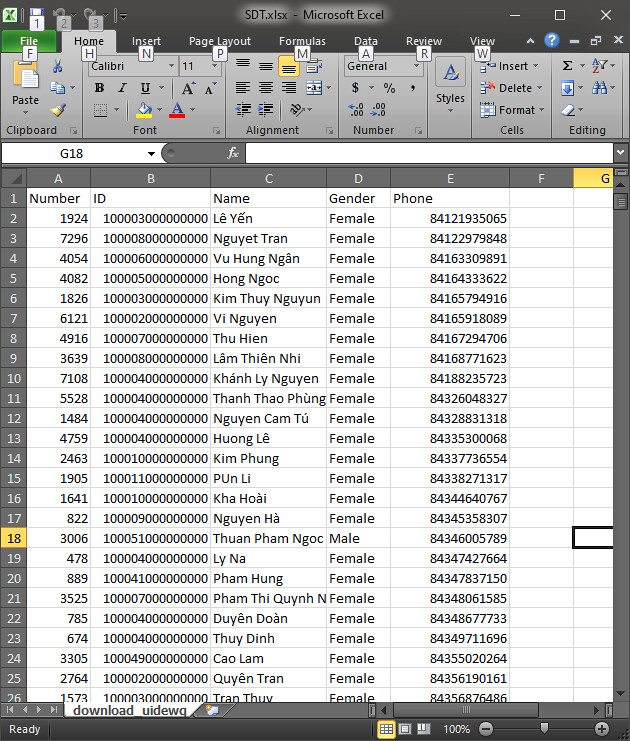The width and height of the screenshot is (630, 741).
Task: Decrease decimal places
Action: (378, 110)
